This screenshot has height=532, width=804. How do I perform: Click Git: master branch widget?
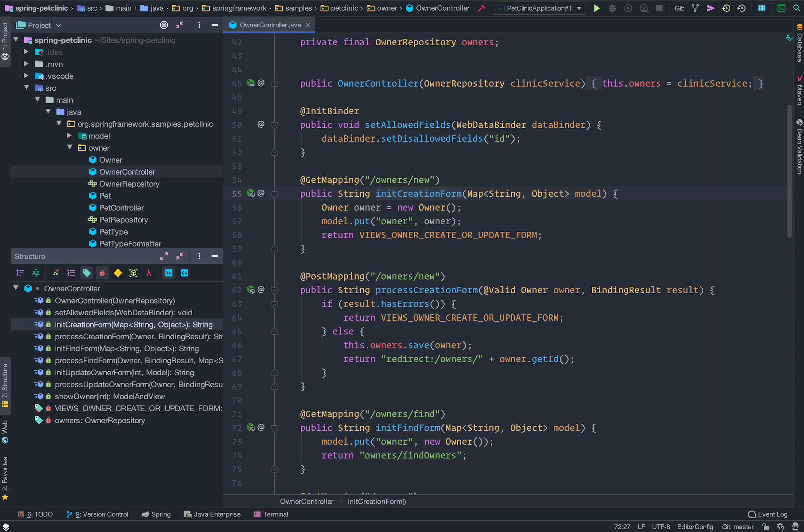(738, 527)
